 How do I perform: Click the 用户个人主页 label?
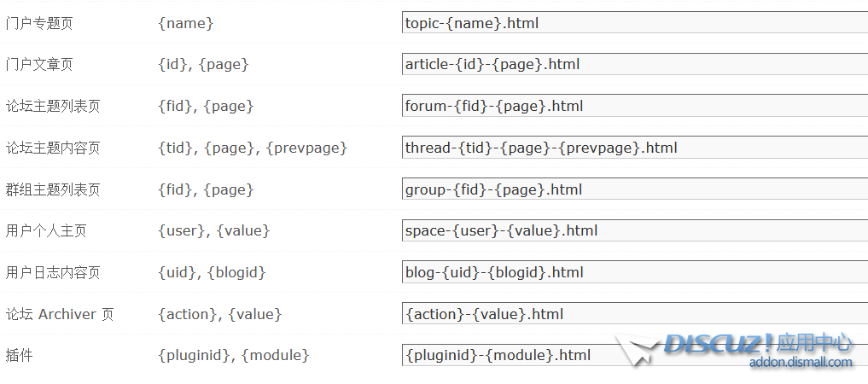(x=46, y=230)
